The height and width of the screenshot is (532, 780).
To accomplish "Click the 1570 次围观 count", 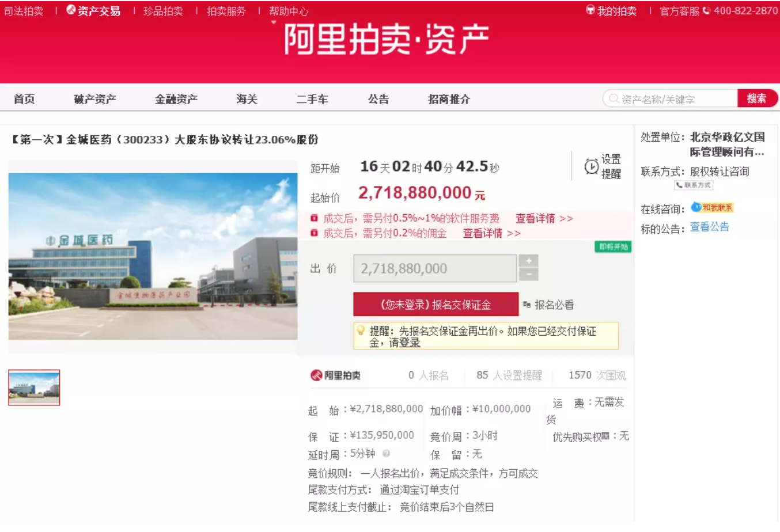I will coord(597,375).
